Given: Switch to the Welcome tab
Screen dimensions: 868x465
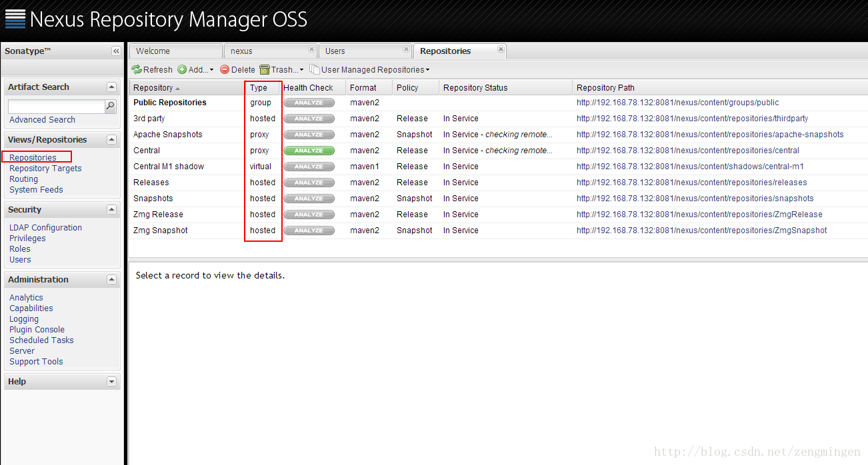Looking at the screenshot, I should (x=175, y=51).
